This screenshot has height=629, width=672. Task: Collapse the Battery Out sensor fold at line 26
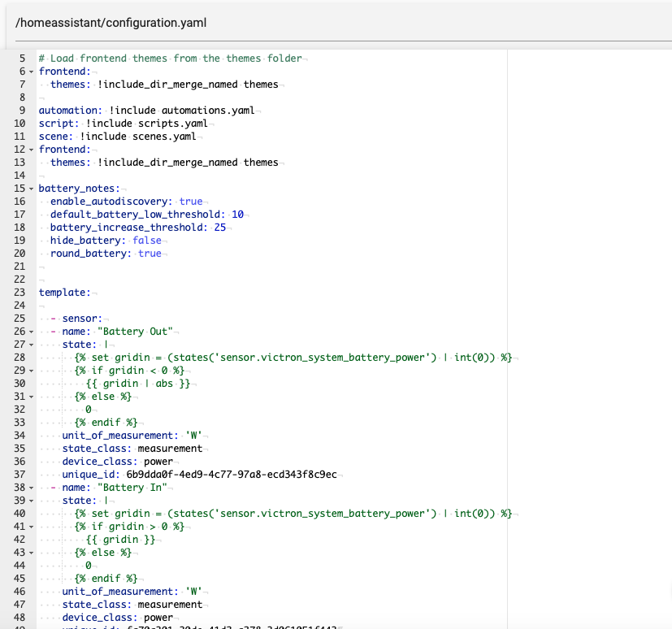click(32, 332)
